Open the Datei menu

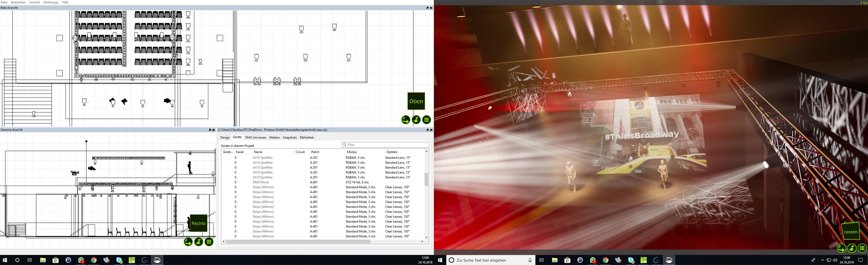[x=4, y=2]
